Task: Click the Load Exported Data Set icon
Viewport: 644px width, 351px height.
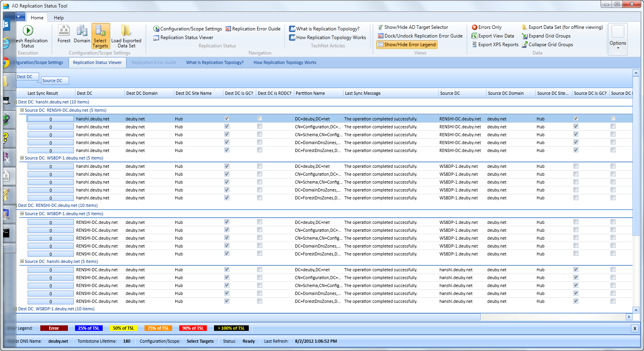Action: click(x=126, y=30)
